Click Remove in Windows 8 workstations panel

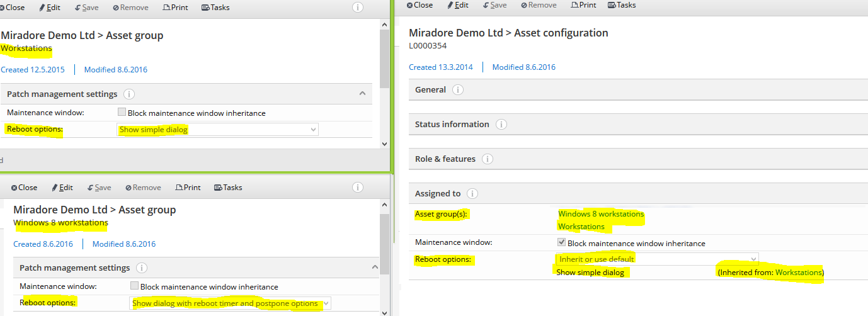pos(143,188)
